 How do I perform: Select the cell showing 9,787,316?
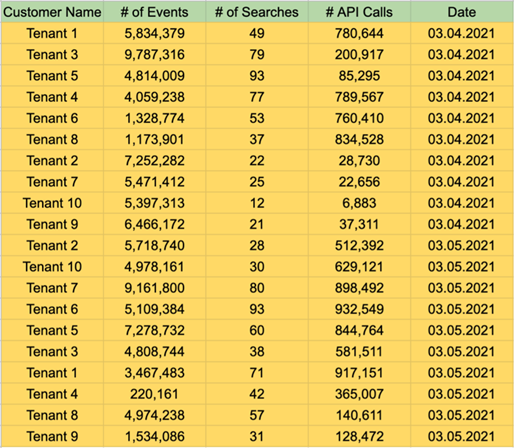tap(155, 54)
